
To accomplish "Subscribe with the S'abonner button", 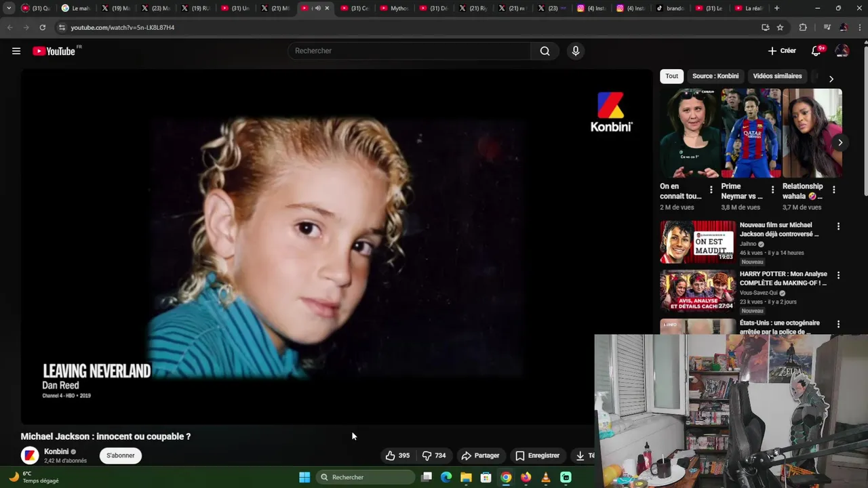I will 121,455.
